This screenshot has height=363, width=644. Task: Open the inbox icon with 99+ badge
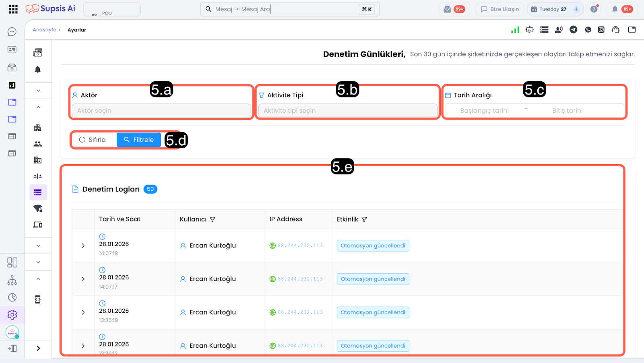(x=447, y=9)
